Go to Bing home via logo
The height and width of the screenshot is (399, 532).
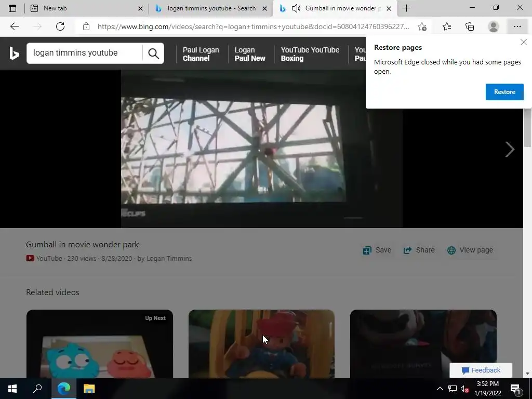[14, 54]
